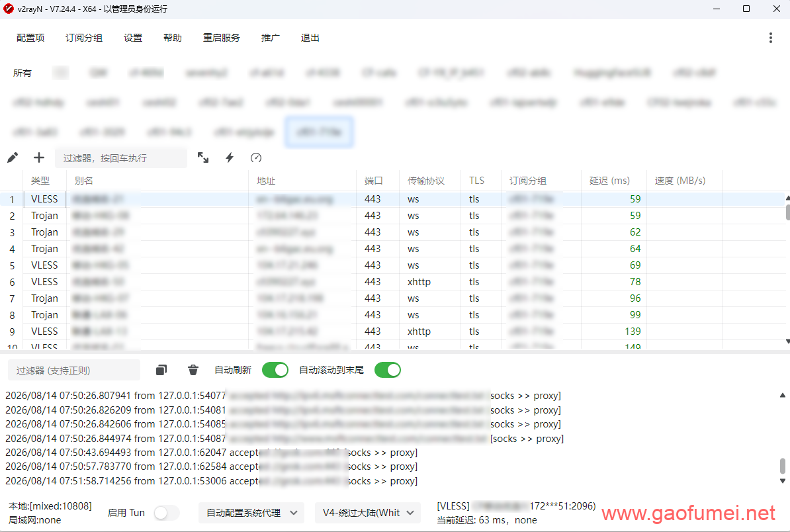
Task: Select row 9 VLESS with 139 latency
Action: click(392, 332)
